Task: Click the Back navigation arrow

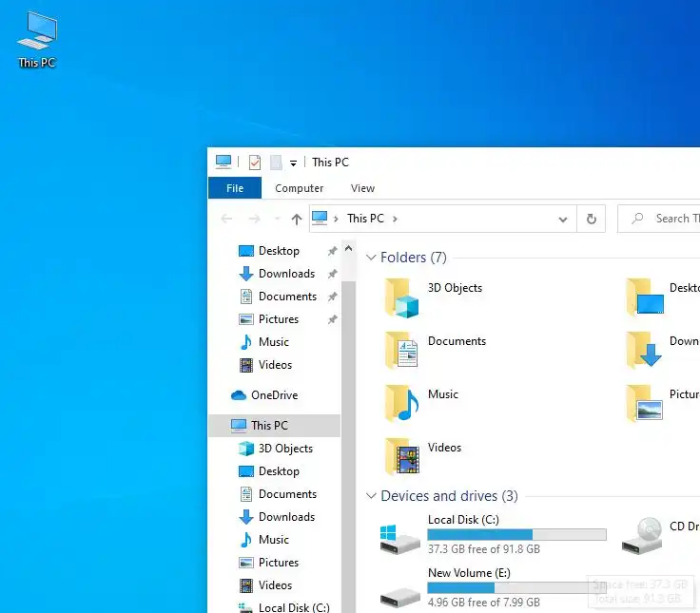Action: (226, 219)
